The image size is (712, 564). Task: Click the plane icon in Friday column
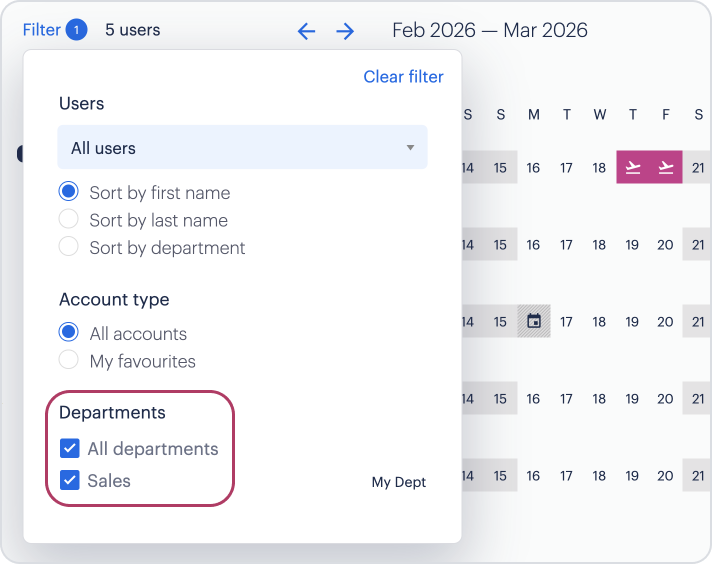(x=665, y=168)
